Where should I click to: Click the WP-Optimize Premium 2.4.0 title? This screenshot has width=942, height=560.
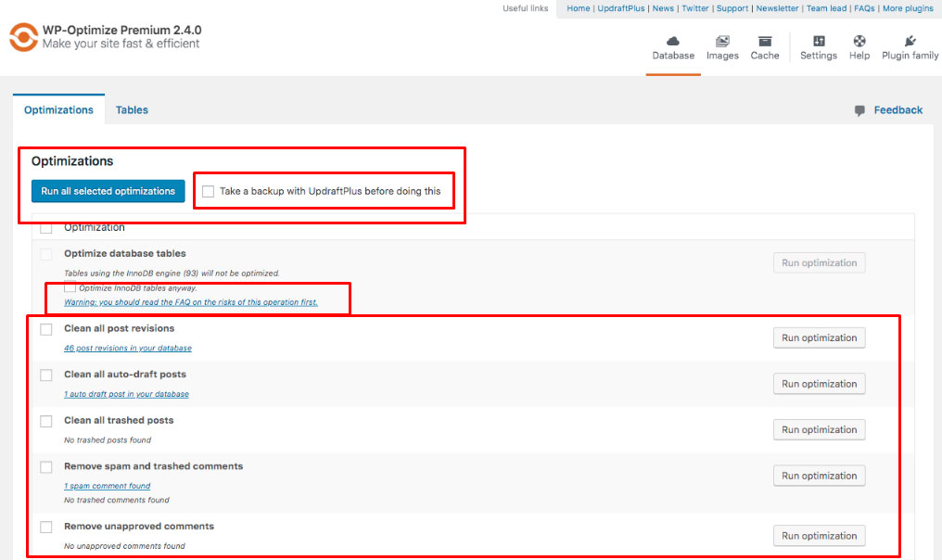coord(122,30)
